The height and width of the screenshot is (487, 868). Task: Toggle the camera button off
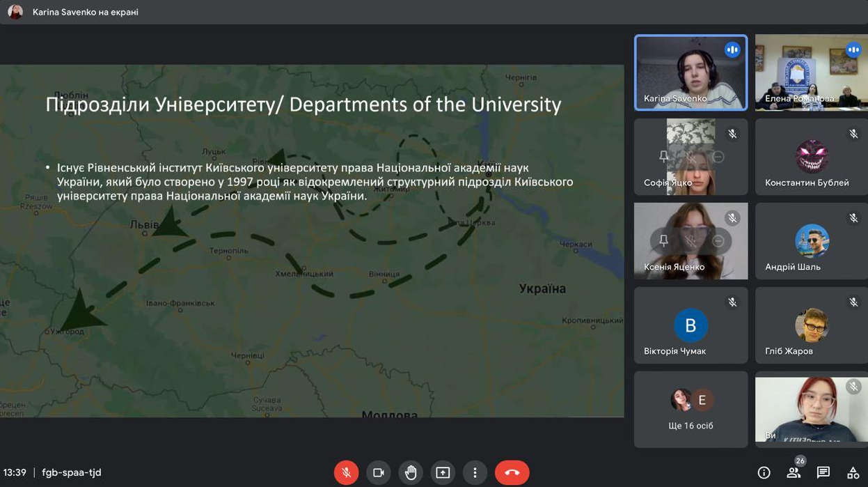(x=378, y=472)
